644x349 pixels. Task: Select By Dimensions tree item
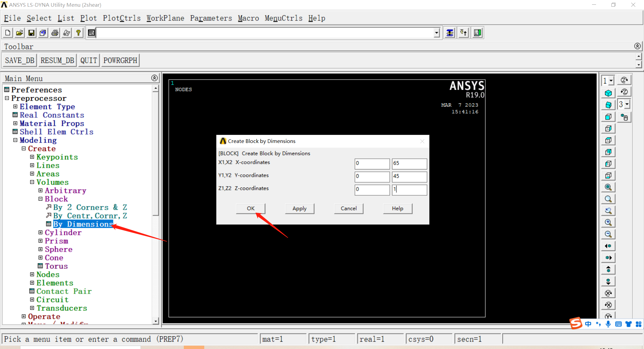tap(83, 224)
